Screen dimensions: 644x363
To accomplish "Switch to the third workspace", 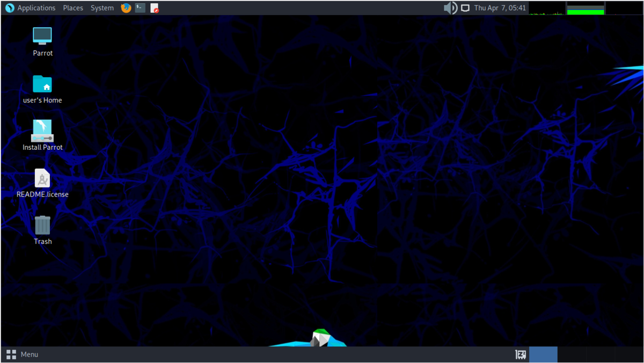I will (601, 354).
